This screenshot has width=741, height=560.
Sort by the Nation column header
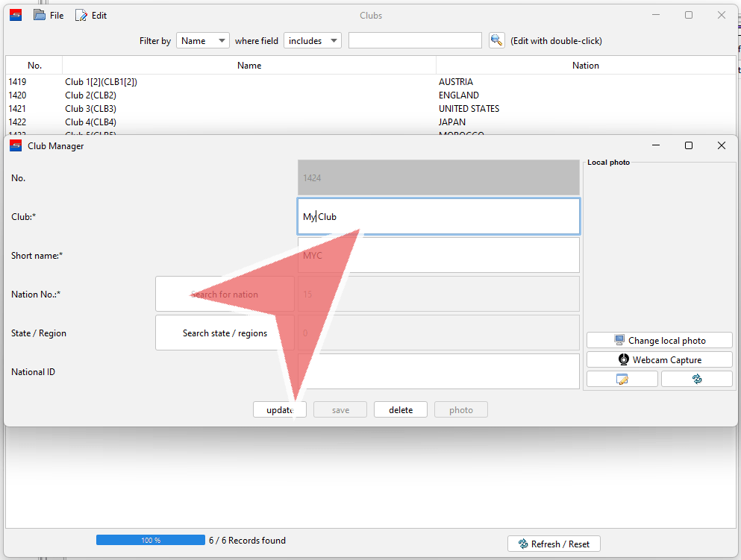(x=585, y=66)
